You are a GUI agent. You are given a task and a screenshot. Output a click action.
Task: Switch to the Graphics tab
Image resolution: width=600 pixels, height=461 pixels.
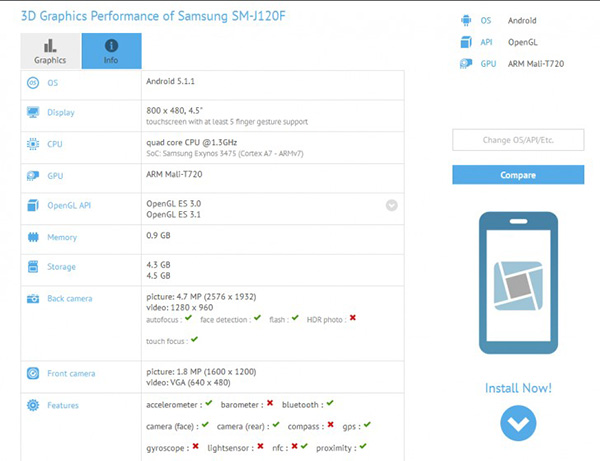point(50,51)
